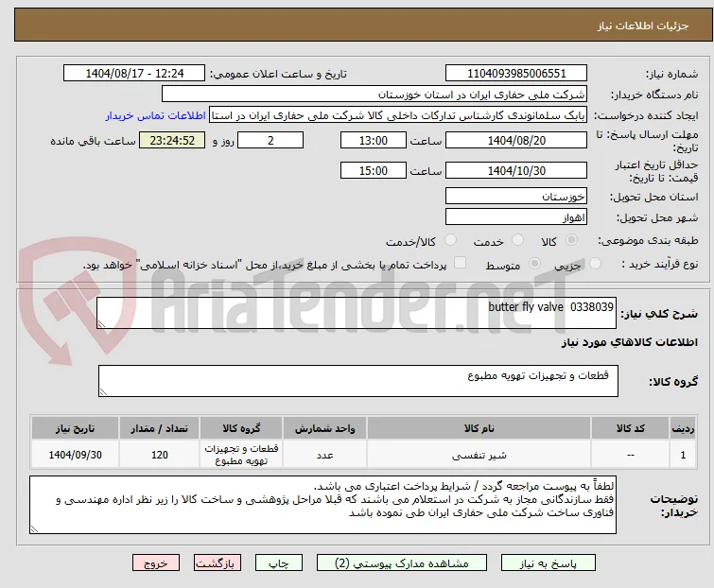Click the request creator field بابک سلمانوندی
The height and width of the screenshot is (588, 714).
point(398,115)
